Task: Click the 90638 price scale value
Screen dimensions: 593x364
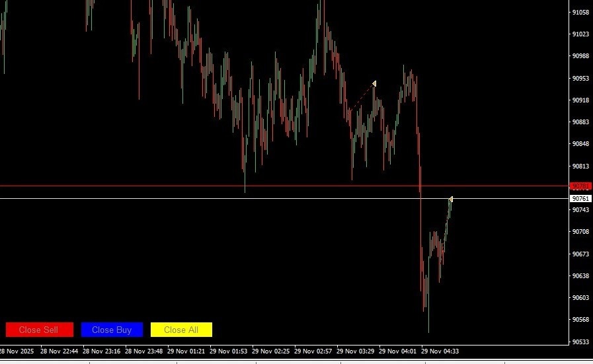Action: (x=580, y=276)
